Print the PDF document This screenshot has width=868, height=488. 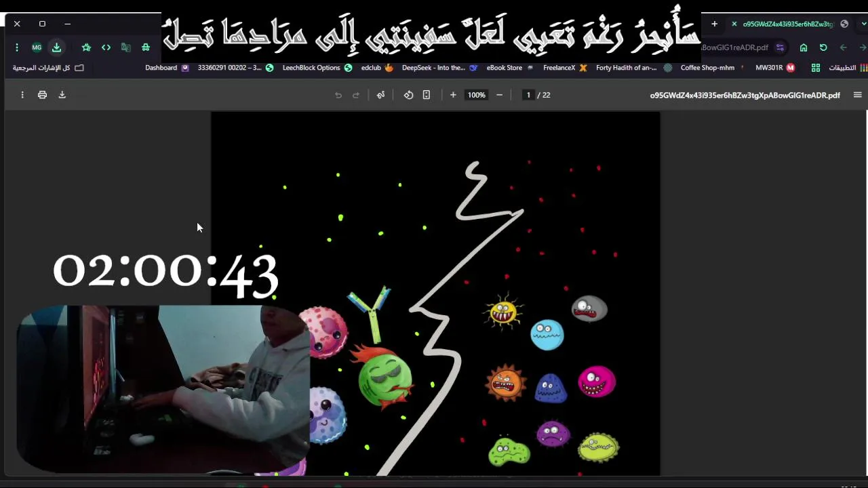(42, 95)
